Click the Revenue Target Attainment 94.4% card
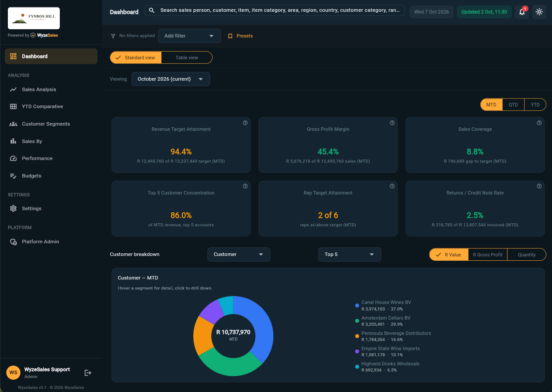Screen dimensions: 552x392 pyautogui.click(x=181, y=145)
